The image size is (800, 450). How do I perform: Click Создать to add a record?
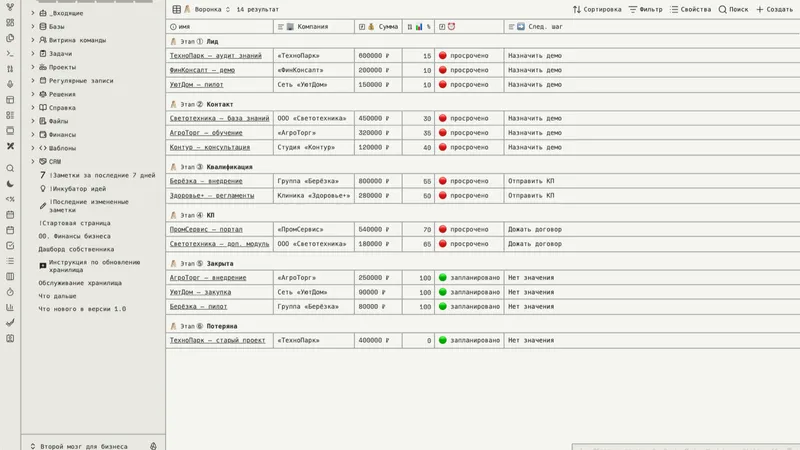(x=774, y=9)
